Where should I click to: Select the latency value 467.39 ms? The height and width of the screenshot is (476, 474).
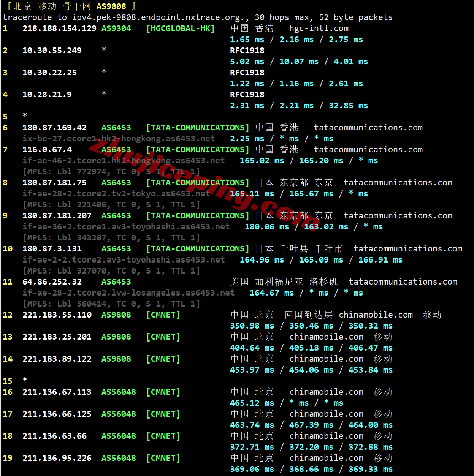pyautogui.click(x=311, y=425)
